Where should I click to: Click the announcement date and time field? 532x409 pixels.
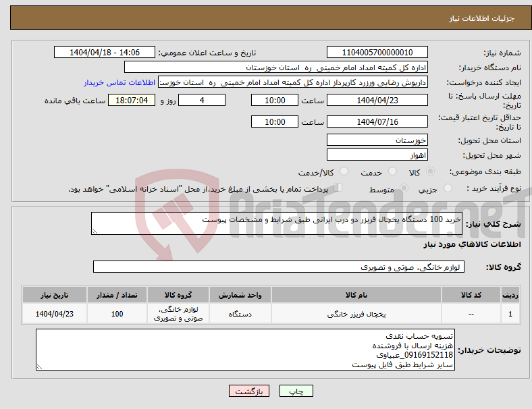coord(105,52)
